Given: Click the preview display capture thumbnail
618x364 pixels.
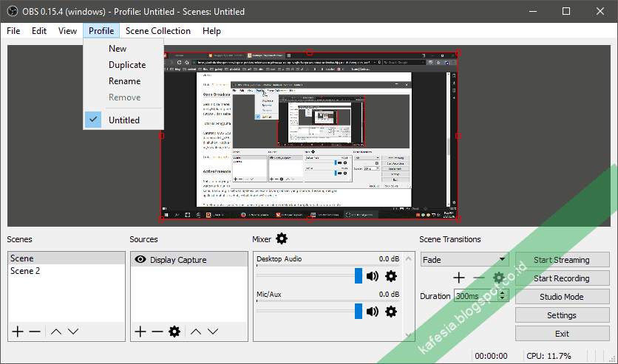Looking at the screenshot, I should (x=310, y=136).
